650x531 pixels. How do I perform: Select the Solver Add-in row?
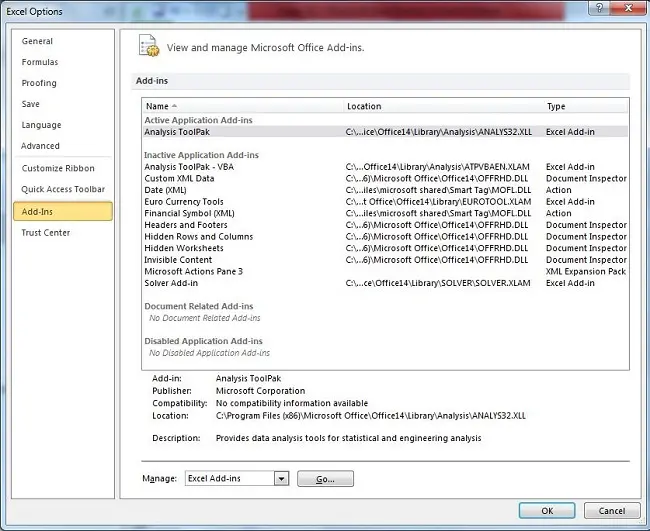point(385,283)
